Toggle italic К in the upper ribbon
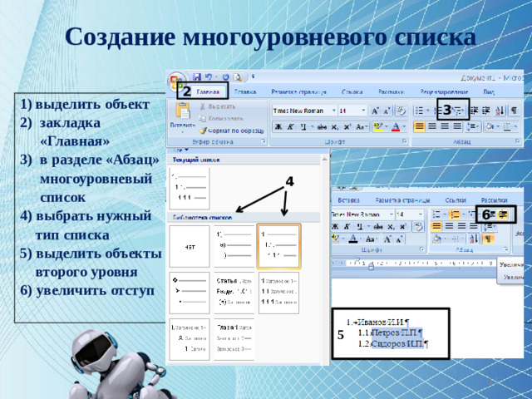 [290, 127]
